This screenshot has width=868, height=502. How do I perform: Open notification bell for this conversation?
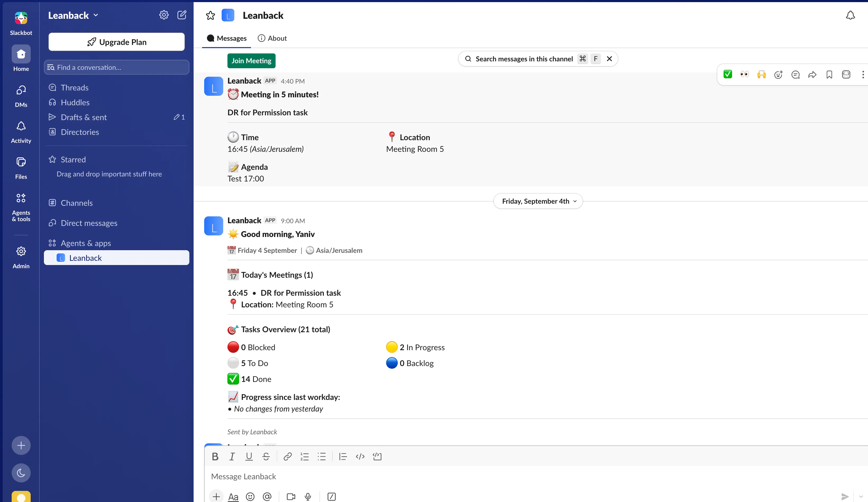click(x=850, y=16)
